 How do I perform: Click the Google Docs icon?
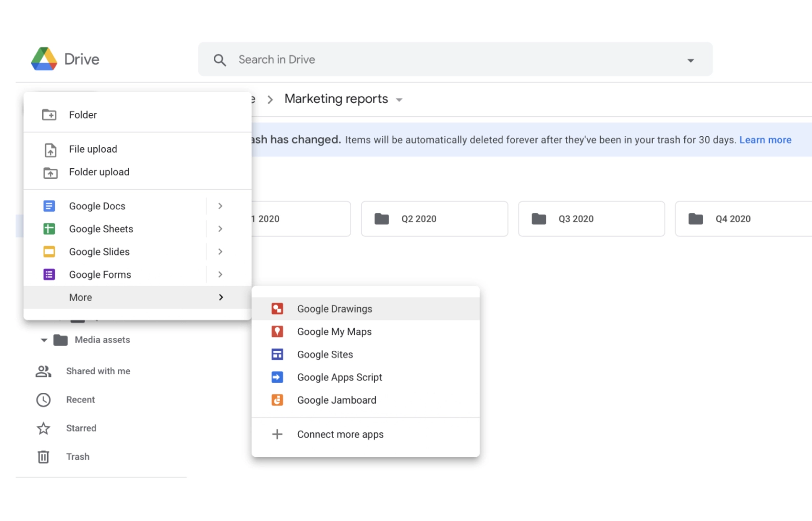(49, 206)
